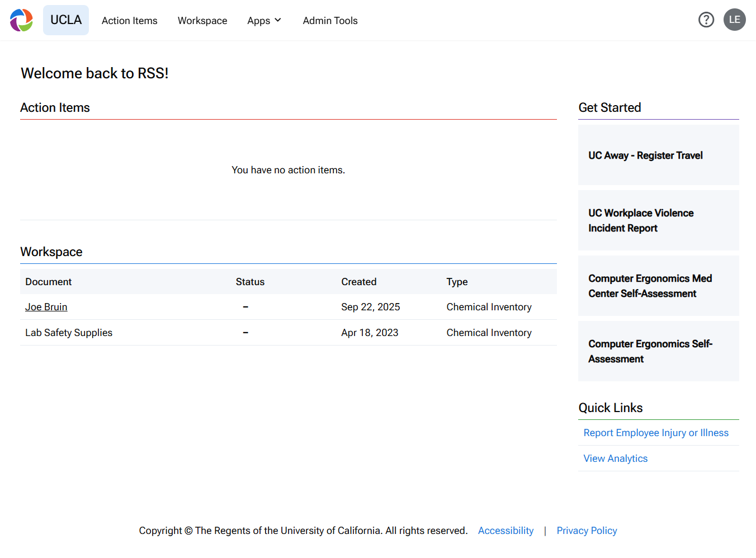Viewport: 756px width, 558px height.
Task: Open the help question mark icon
Action: (x=706, y=20)
